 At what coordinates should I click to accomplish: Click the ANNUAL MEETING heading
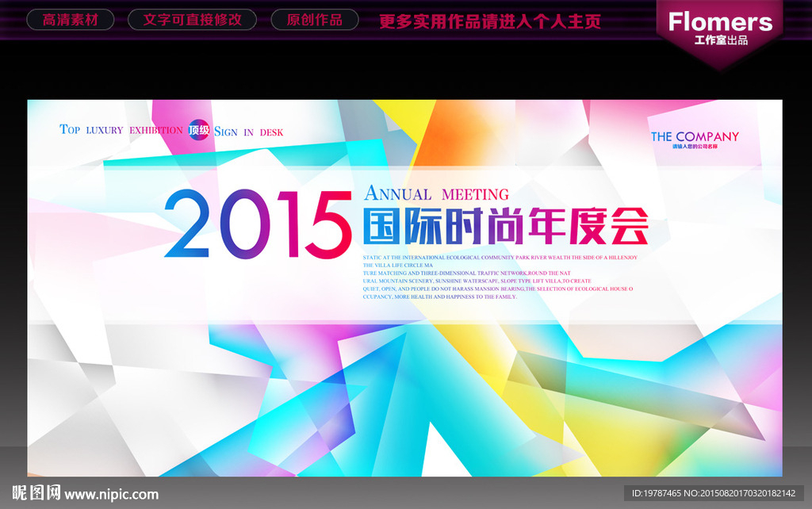[x=437, y=193]
